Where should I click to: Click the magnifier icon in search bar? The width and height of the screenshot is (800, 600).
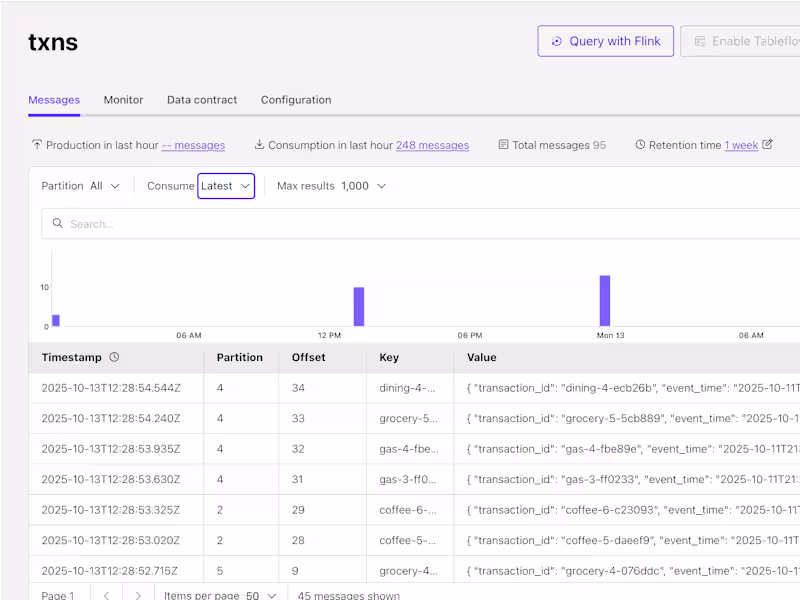(x=58, y=224)
